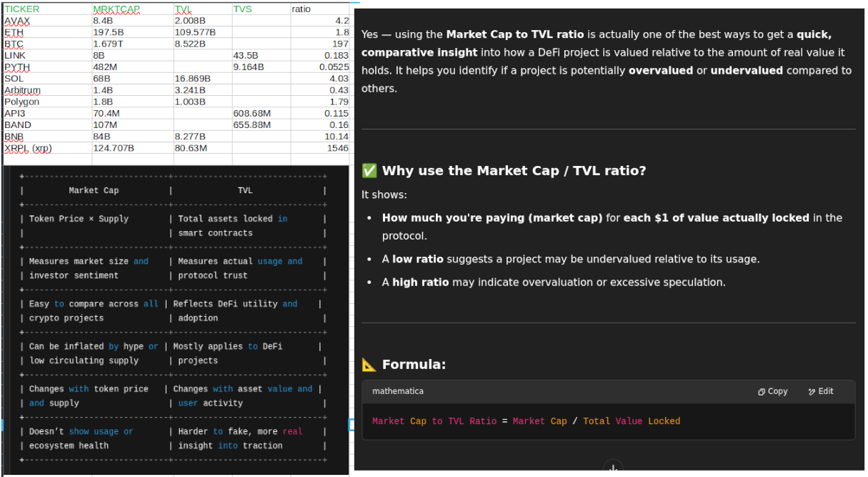Screen dimensions: 868x477
Task: Click the AVAX ticker cell
Action: click(47, 21)
